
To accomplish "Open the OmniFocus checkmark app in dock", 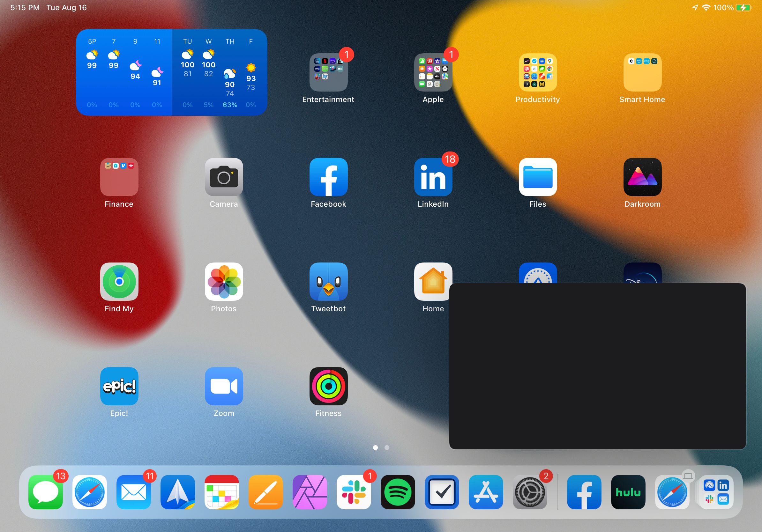I will point(442,492).
